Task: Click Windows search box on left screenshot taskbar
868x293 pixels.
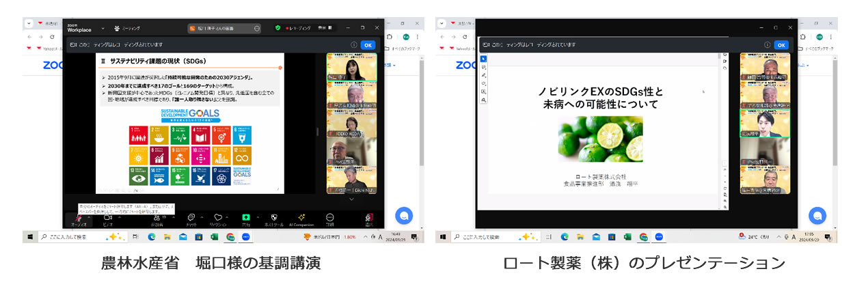Action: tap(82, 237)
